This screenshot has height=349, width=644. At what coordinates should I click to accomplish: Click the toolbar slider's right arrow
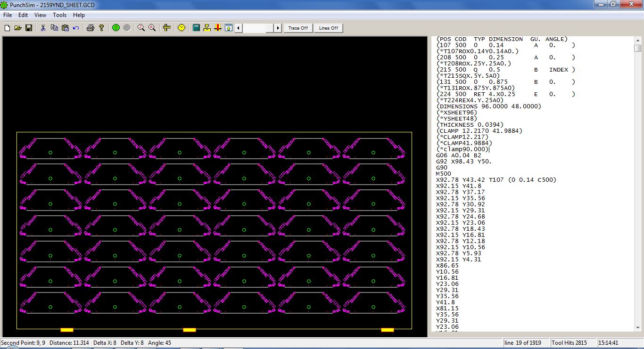[x=278, y=28]
